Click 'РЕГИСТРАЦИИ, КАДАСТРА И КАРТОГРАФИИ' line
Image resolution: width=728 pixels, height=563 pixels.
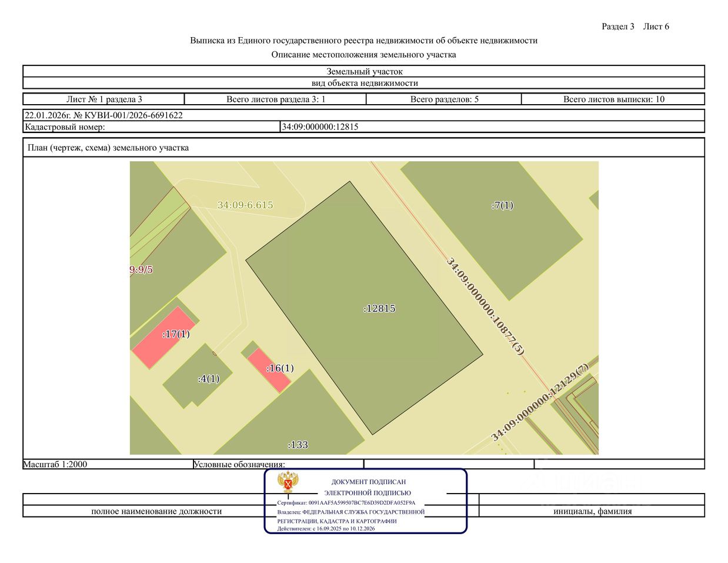click(337, 521)
